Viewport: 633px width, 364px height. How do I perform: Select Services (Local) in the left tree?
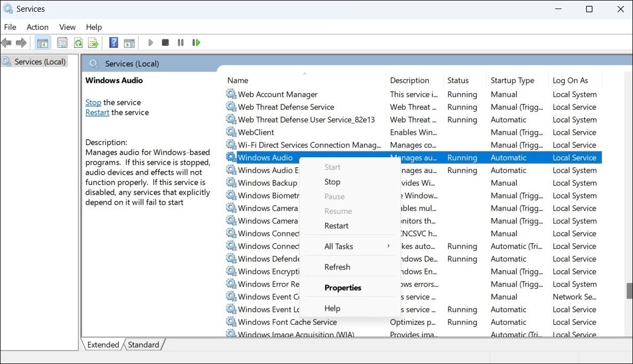(x=37, y=61)
